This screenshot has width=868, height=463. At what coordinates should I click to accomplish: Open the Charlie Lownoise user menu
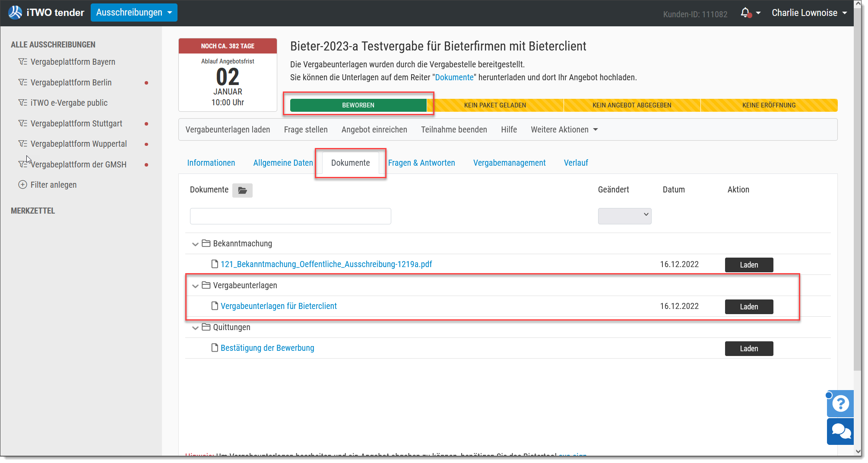pos(809,13)
